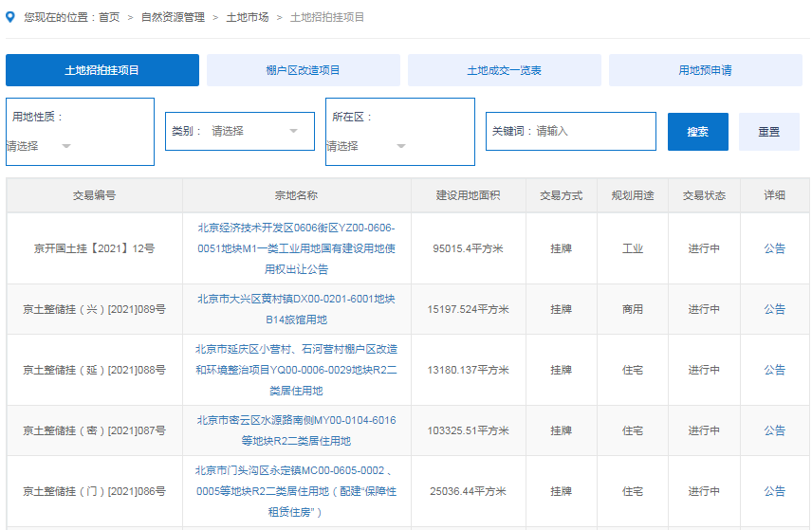Switch to 棚户区改造项目 tab
The height and width of the screenshot is (530, 812).
(x=304, y=70)
